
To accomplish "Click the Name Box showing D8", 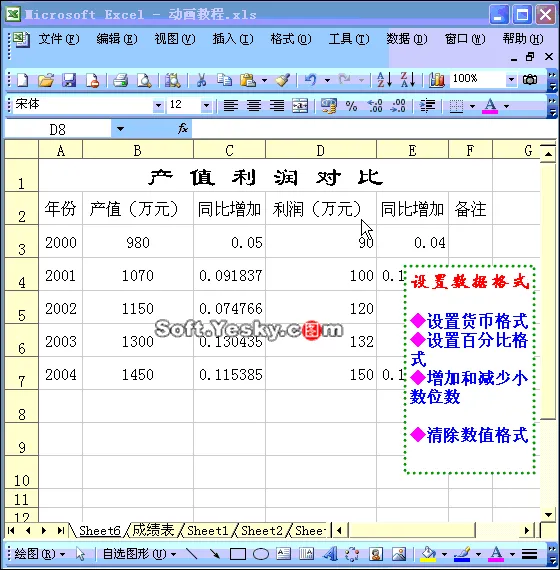I will (58, 129).
